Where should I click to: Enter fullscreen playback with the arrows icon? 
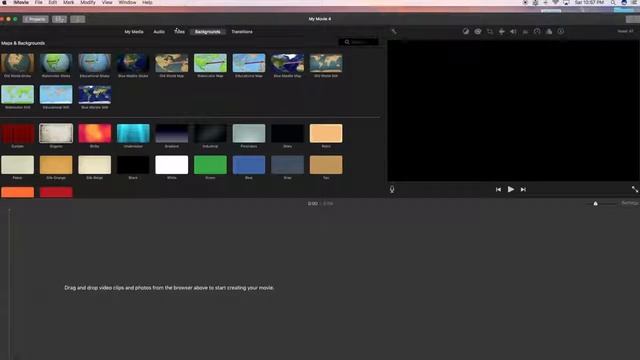(x=635, y=189)
